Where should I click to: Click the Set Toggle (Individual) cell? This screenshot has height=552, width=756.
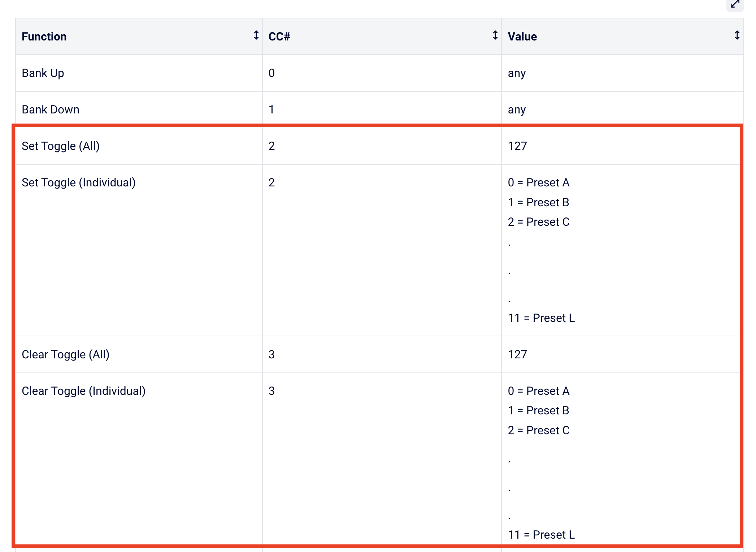pyautogui.click(x=79, y=182)
